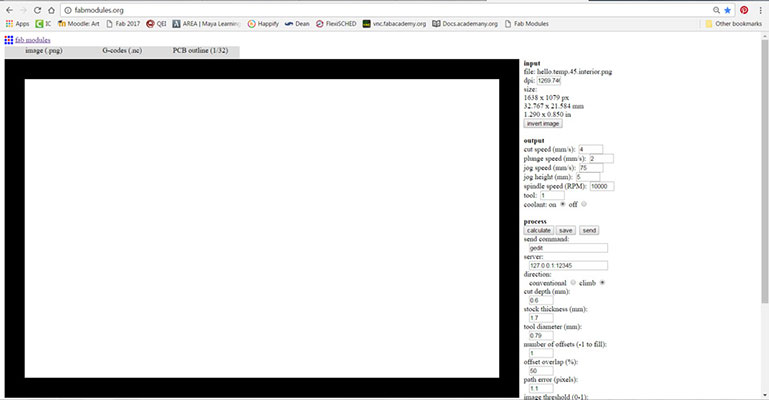The height and width of the screenshot is (400, 769).
Task: Click the spindle speed RPM field
Action: (602, 186)
